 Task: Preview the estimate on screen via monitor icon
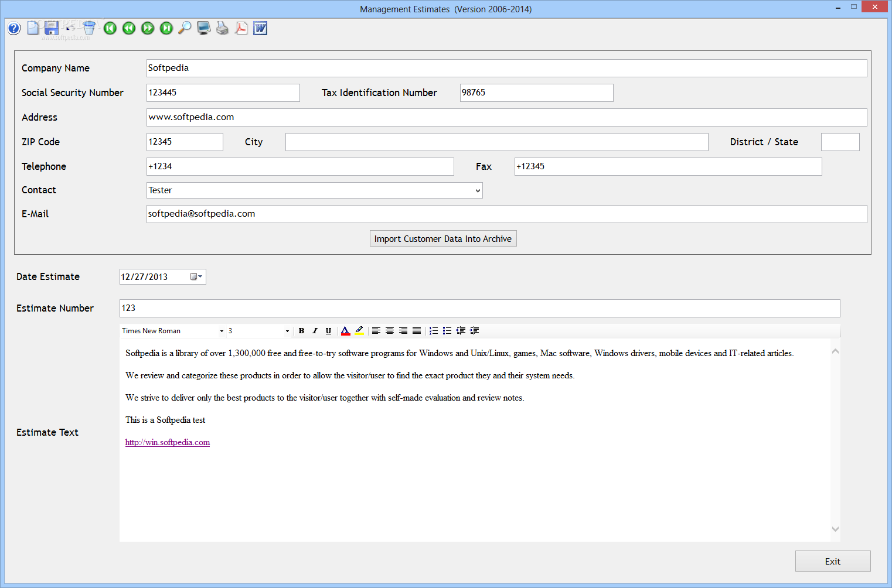tap(203, 28)
